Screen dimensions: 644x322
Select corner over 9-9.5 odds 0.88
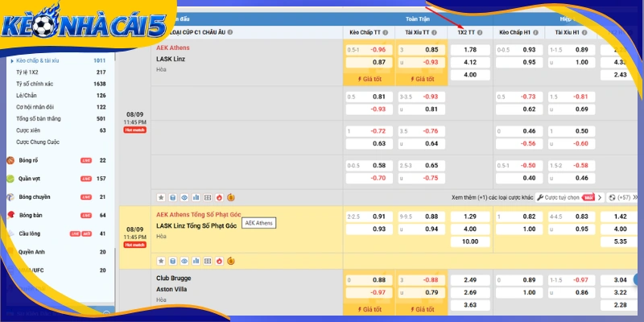(x=421, y=217)
